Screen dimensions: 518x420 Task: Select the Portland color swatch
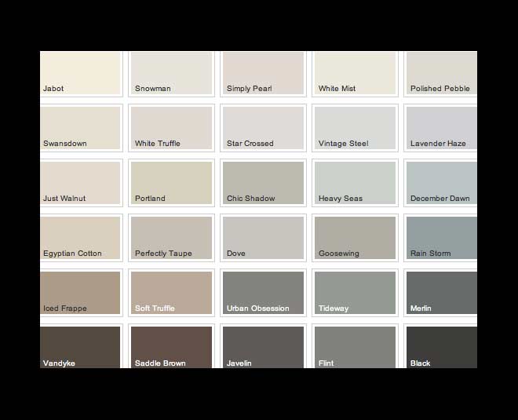[171, 183]
